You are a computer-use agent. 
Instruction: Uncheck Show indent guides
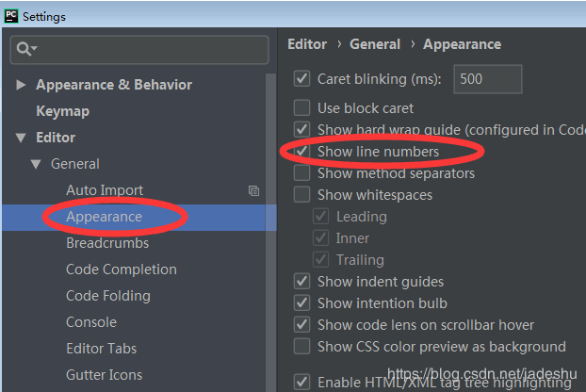click(302, 282)
